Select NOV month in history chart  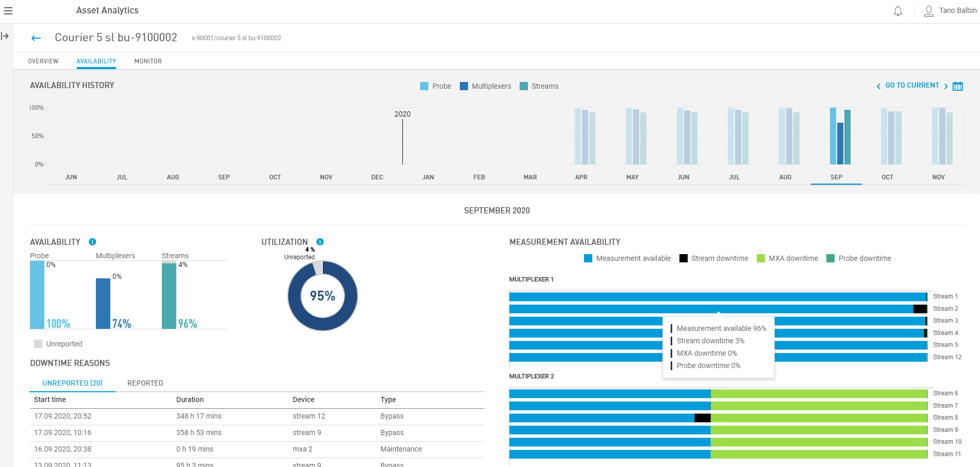[938, 178]
